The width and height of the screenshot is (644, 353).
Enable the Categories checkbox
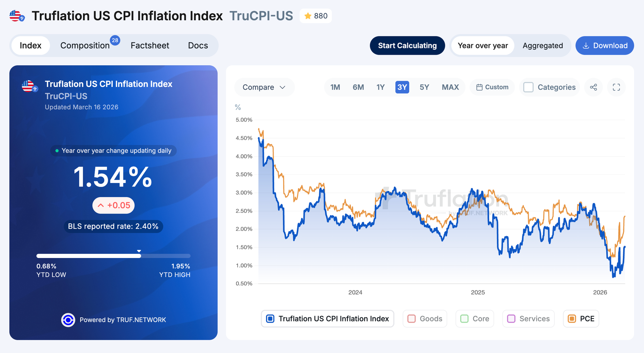point(528,87)
